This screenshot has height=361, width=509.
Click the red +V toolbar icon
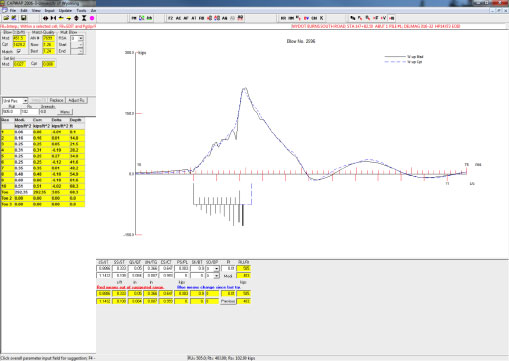click(x=383, y=18)
